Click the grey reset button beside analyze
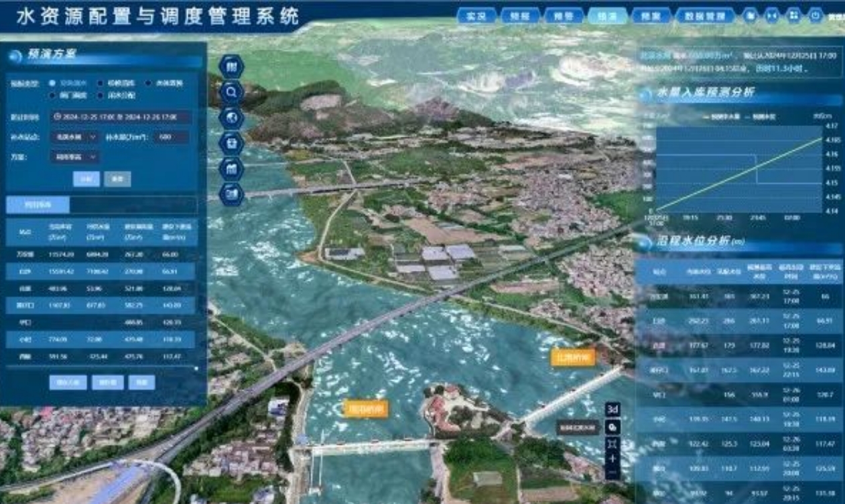845x504 pixels. 117,179
